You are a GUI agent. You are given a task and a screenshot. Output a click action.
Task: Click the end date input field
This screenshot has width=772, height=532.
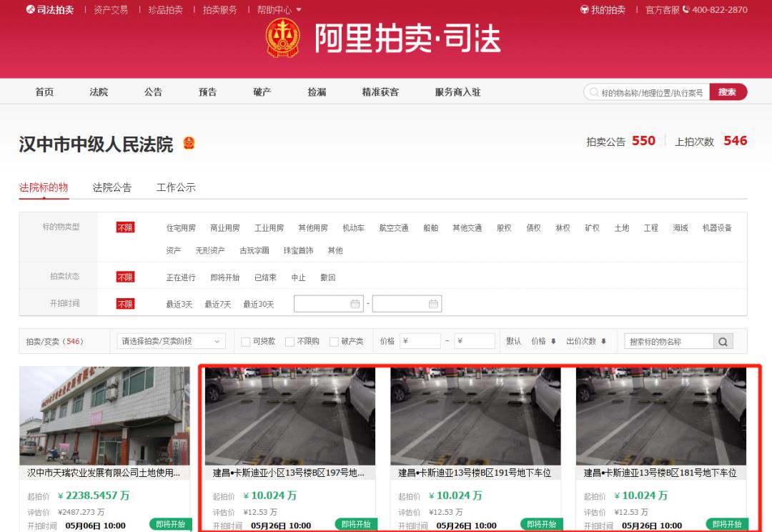[x=407, y=304]
